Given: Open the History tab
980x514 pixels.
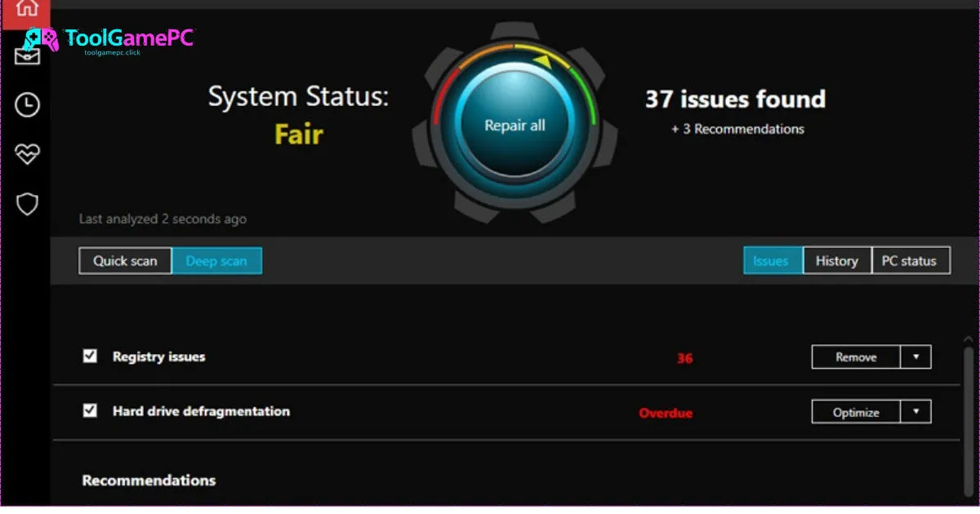Looking at the screenshot, I should pyautogui.click(x=837, y=261).
